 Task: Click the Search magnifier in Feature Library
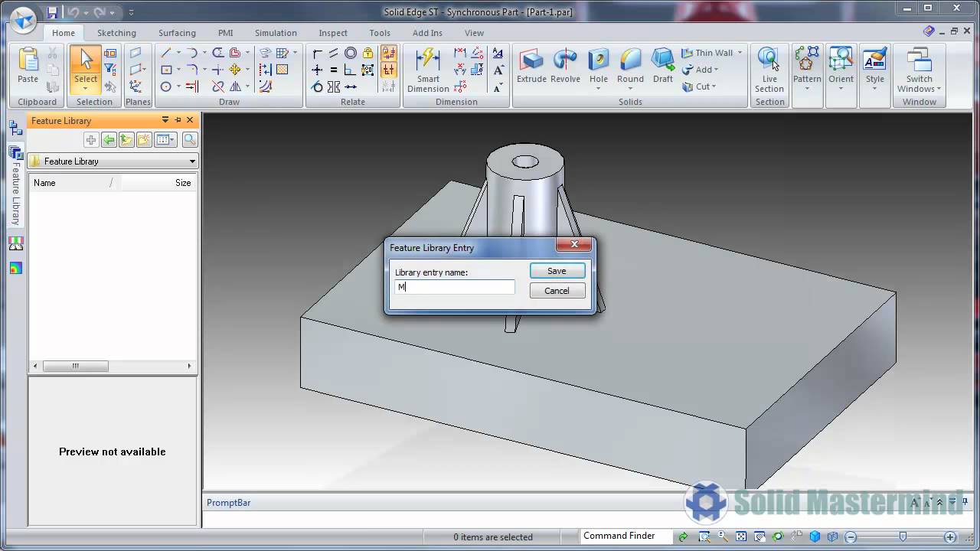click(x=190, y=140)
